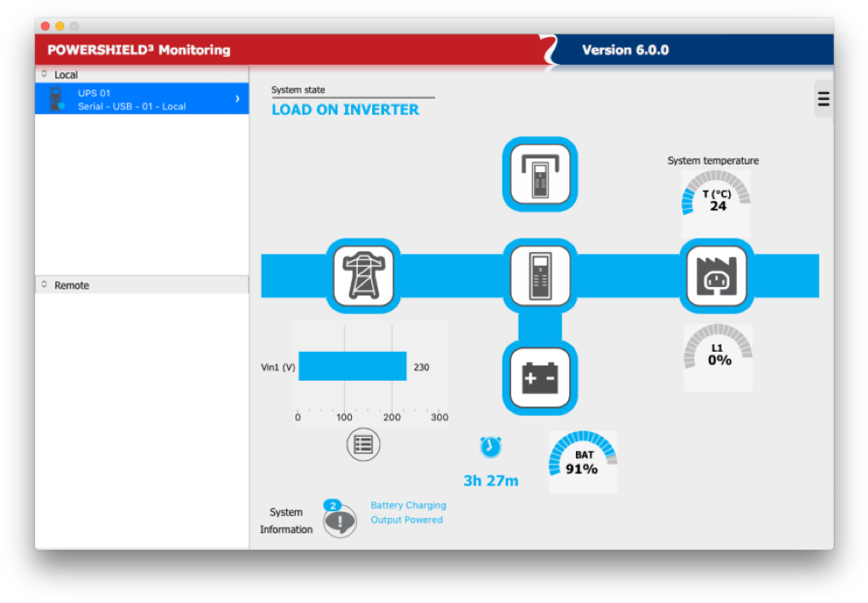868x603 pixels.
Task: Click the L1 load percentage gauge
Action: 718,353
